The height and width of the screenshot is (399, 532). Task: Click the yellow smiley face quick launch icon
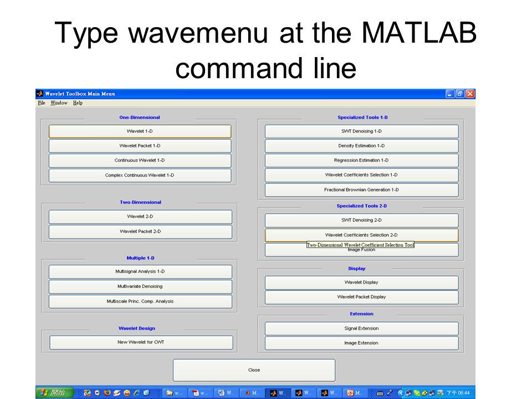tap(127, 392)
